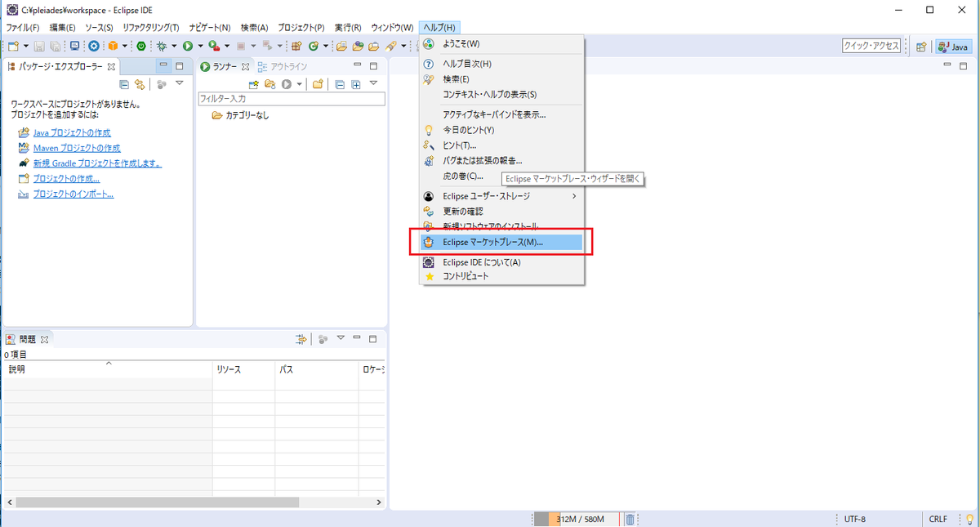This screenshot has width=980, height=527.
Task: Collapse all items in the Runner panel
Action: coord(341,84)
